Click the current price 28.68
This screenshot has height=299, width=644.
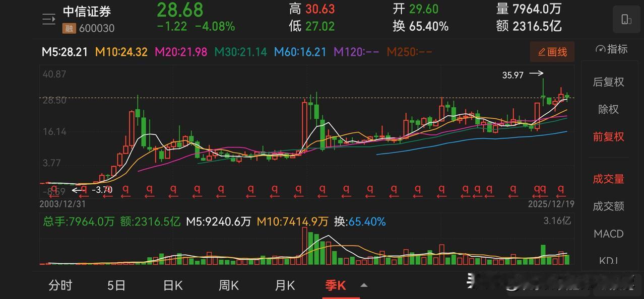pyautogui.click(x=180, y=10)
